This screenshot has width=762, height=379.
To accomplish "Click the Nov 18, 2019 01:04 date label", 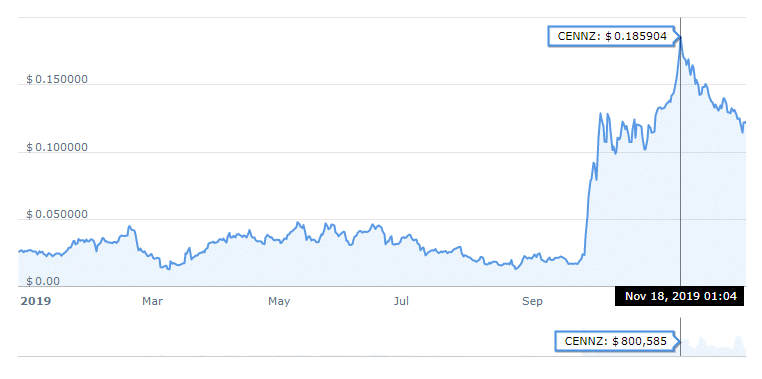I will [x=679, y=296].
